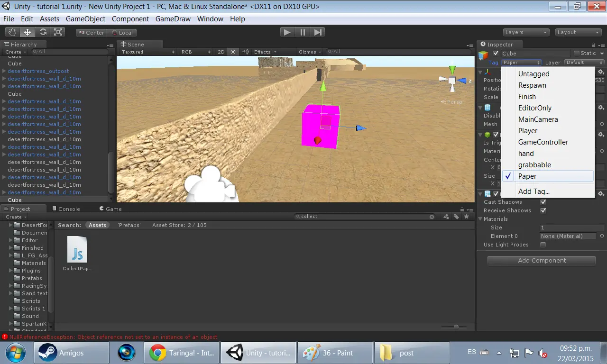Screen dimensions: 607x364
Task: Select the Scale tool
Action: coord(58,32)
